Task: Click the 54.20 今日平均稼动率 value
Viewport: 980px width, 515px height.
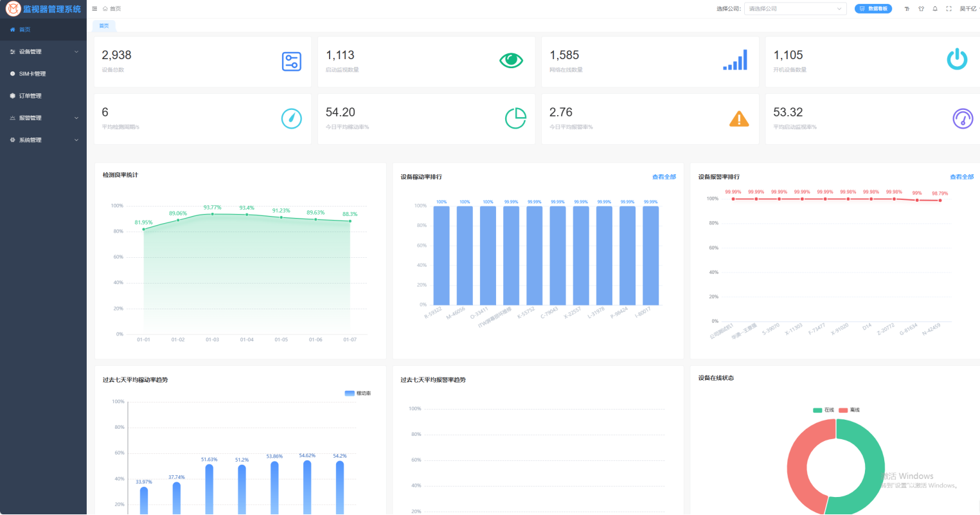Action: (340, 113)
